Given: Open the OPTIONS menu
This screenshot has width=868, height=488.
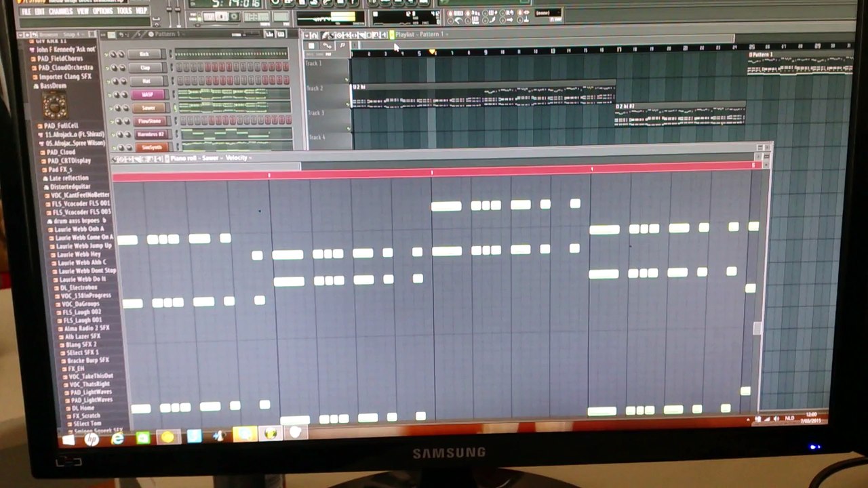Looking at the screenshot, I should (x=103, y=12).
